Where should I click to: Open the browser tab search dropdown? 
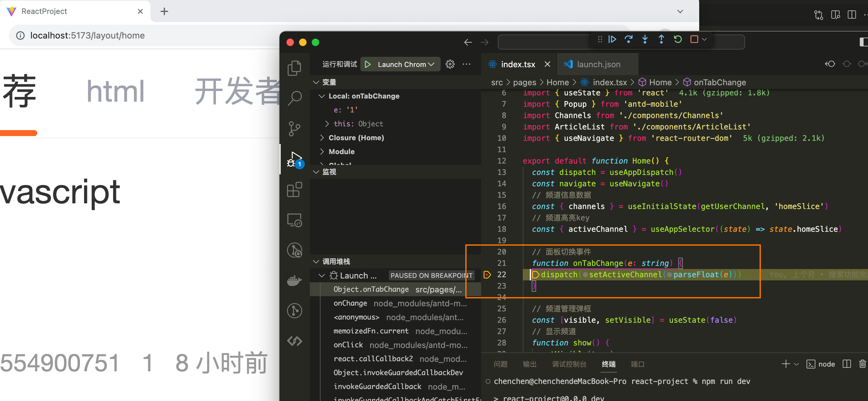point(680,11)
